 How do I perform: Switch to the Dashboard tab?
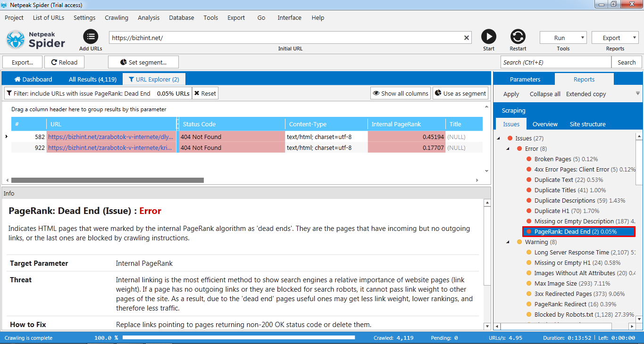tap(33, 79)
